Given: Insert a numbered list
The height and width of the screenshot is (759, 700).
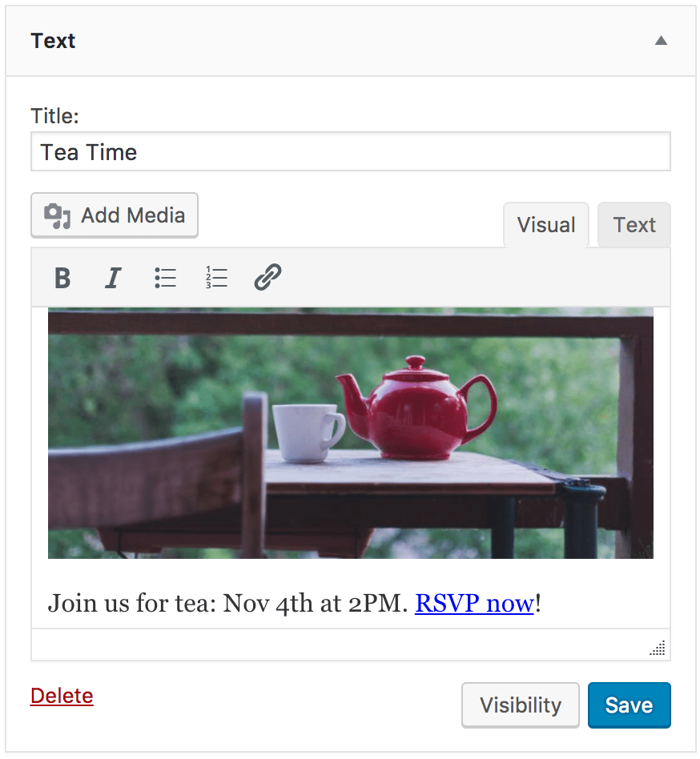Looking at the screenshot, I should [x=216, y=278].
